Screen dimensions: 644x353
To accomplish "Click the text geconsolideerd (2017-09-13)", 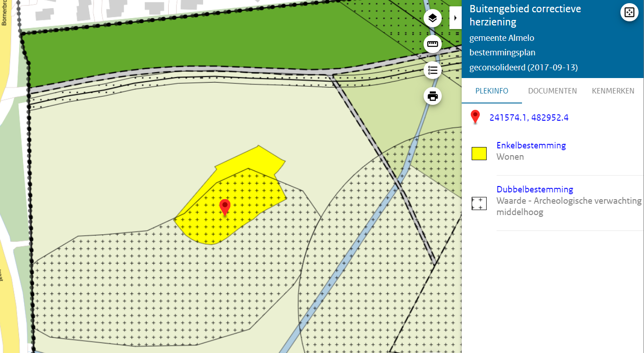I will (x=523, y=68).
